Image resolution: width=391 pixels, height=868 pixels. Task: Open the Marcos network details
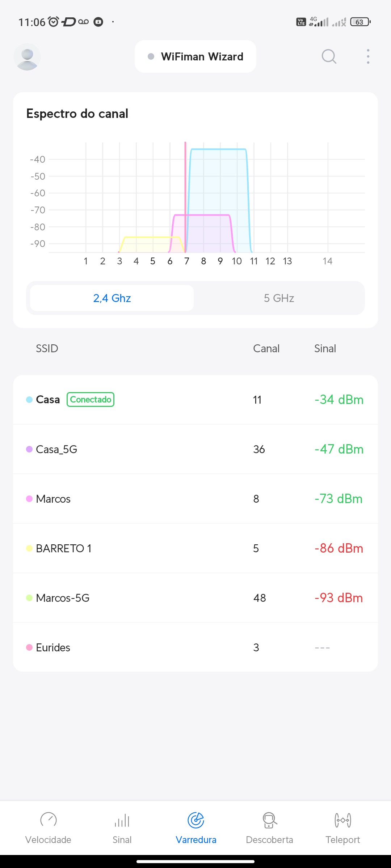(x=195, y=499)
